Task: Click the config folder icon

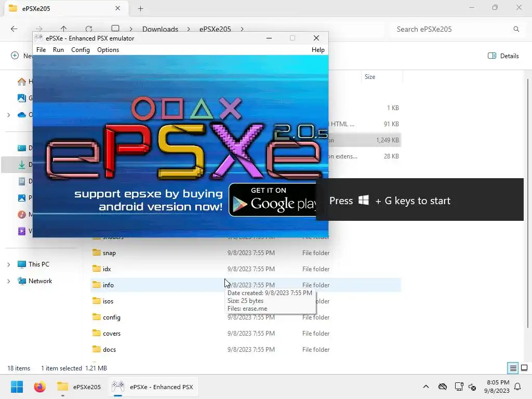Action: (97, 317)
